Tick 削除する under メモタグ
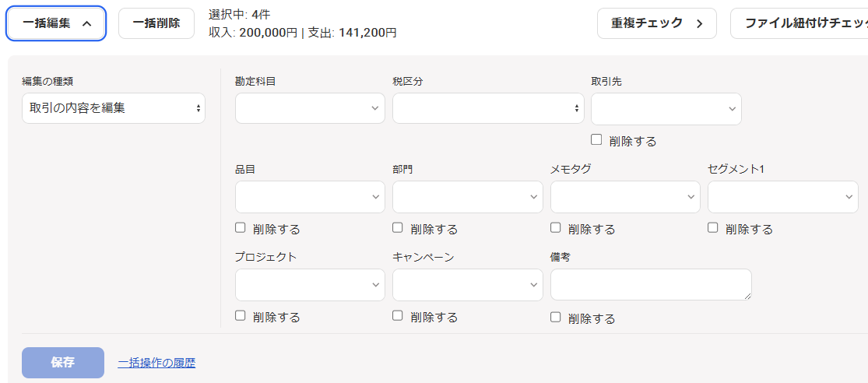The height and width of the screenshot is (383, 868). point(556,228)
